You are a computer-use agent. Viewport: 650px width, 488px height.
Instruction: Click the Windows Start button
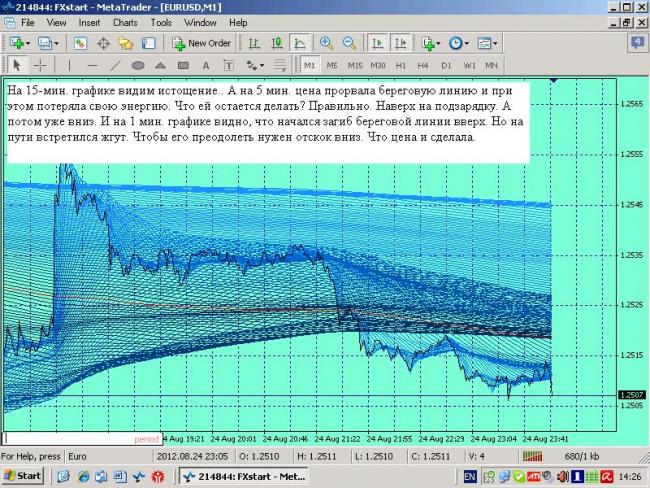pos(23,476)
